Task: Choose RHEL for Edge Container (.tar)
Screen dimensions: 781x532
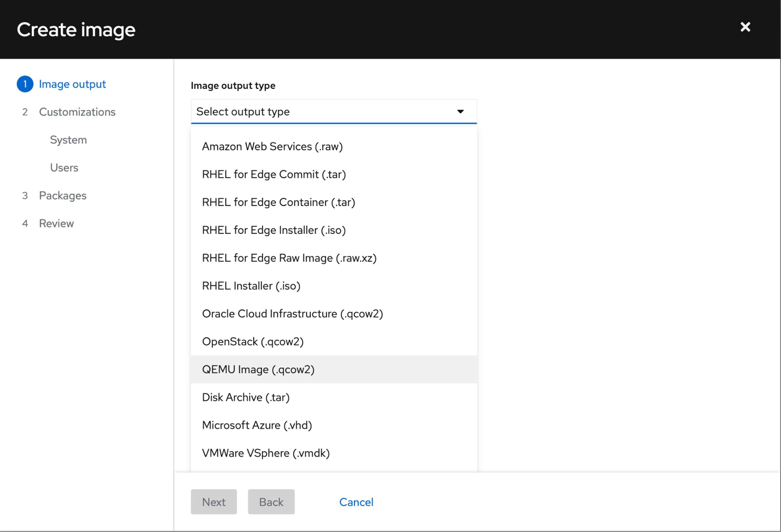Action: pos(278,202)
